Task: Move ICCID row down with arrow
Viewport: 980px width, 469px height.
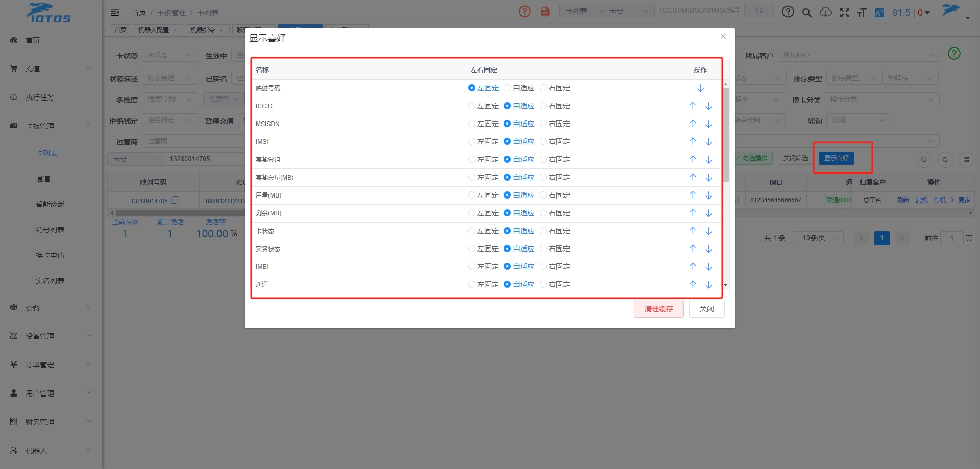Action: click(x=708, y=106)
